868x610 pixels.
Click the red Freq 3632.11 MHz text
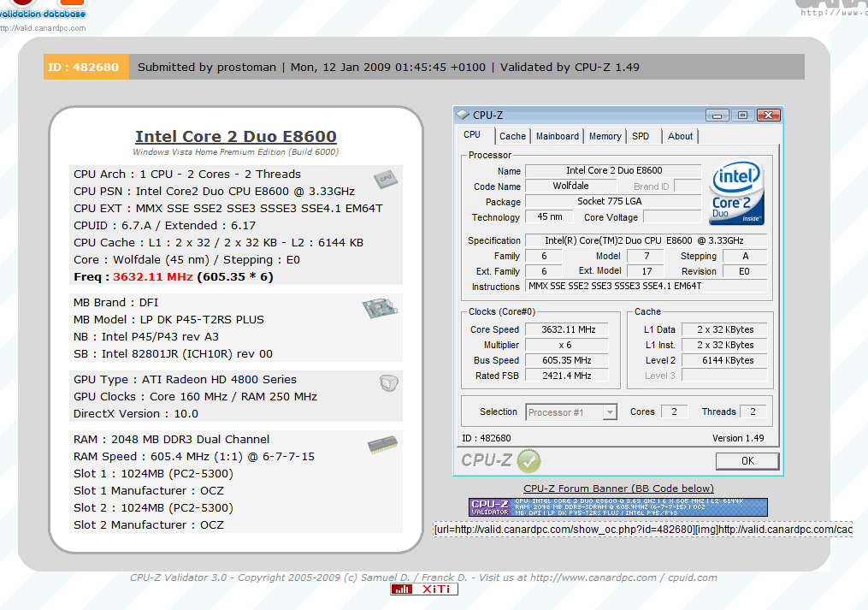pyautogui.click(x=153, y=277)
